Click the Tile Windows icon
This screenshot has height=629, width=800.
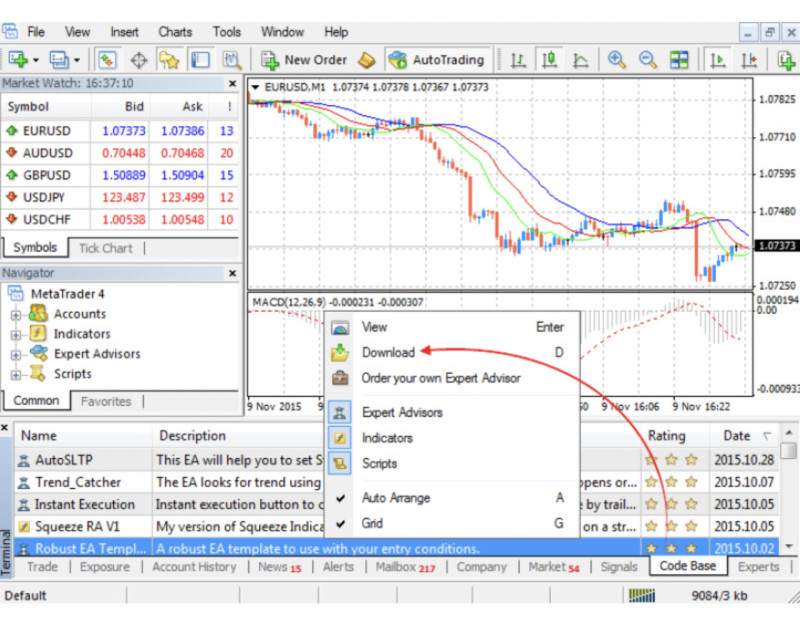pyautogui.click(x=679, y=60)
